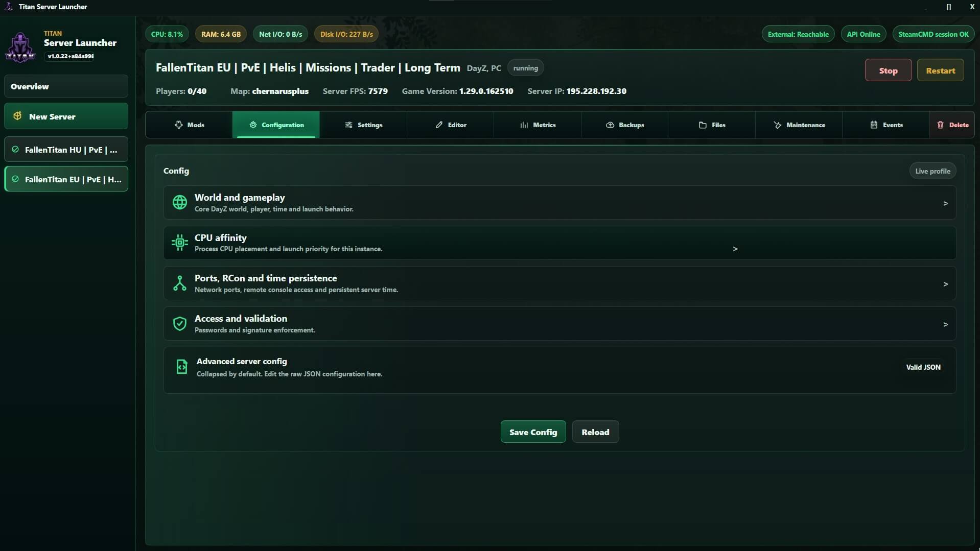Click the Events calendar icon
The width and height of the screenshot is (980, 551).
tap(874, 125)
